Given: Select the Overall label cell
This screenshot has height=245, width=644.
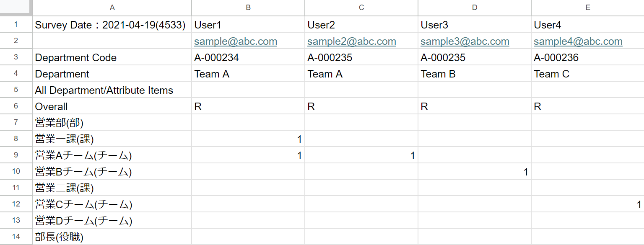Looking at the screenshot, I should (51, 106).
